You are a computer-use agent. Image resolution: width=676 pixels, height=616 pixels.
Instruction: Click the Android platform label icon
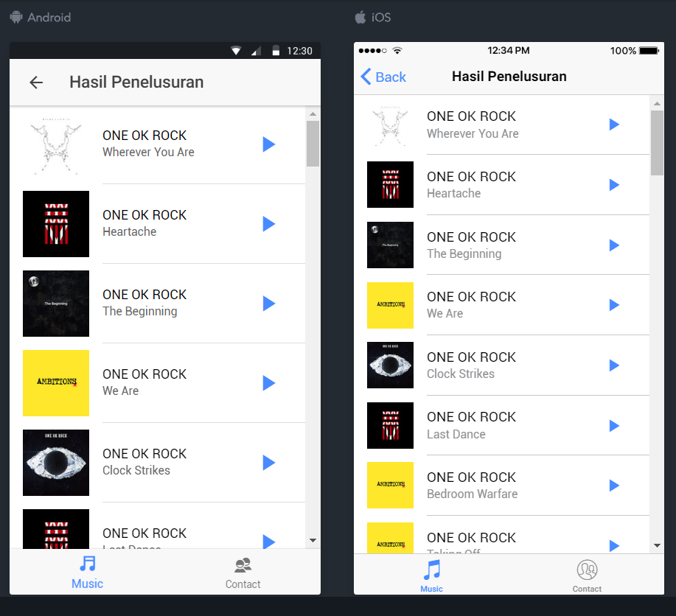point(16,17)
